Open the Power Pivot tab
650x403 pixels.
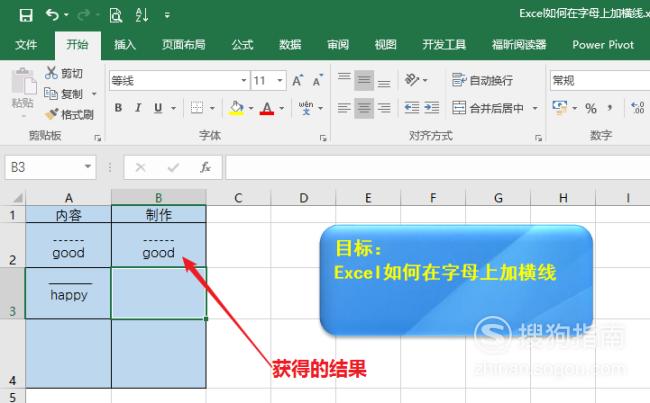coord(603,45)
